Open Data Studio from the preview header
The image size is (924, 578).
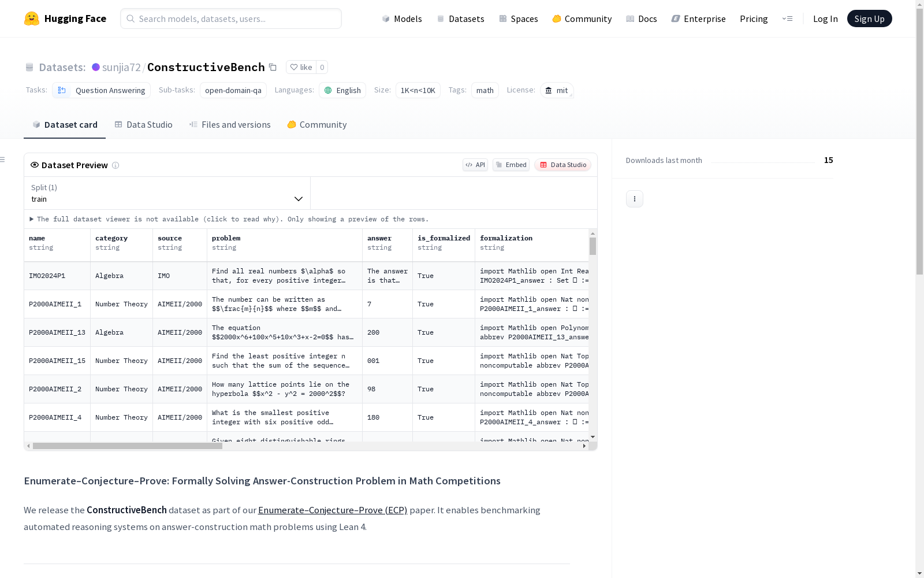tap(562, 165)
